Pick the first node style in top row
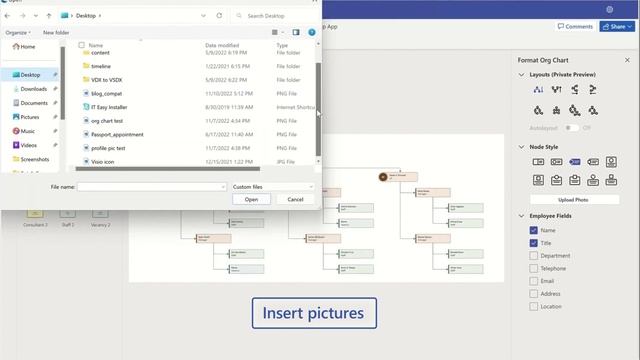 click(x=538, y=162)
